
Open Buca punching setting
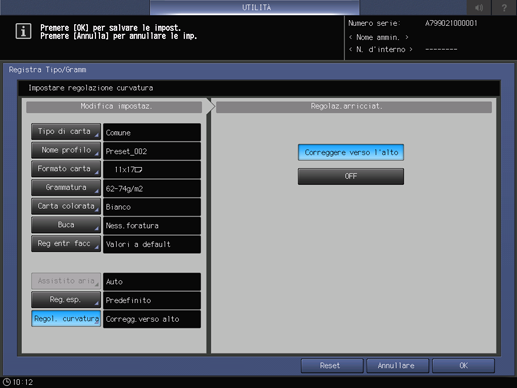tap(66, 225)
